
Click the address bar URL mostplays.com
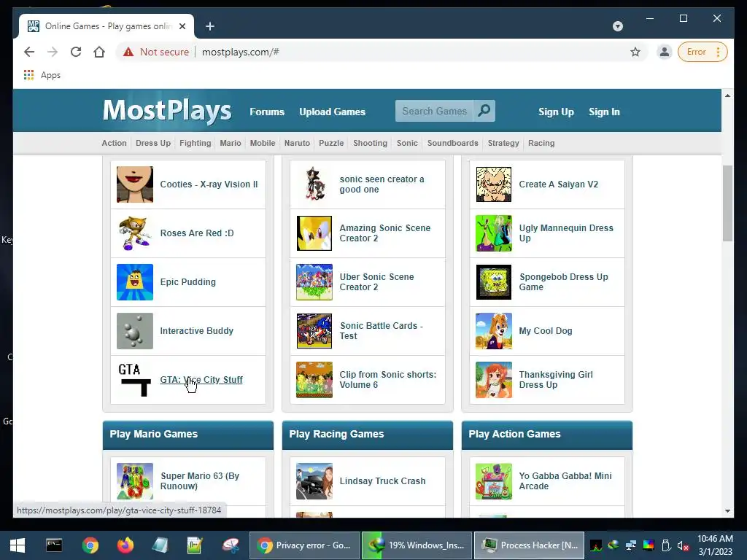click(x=241, y=52)
